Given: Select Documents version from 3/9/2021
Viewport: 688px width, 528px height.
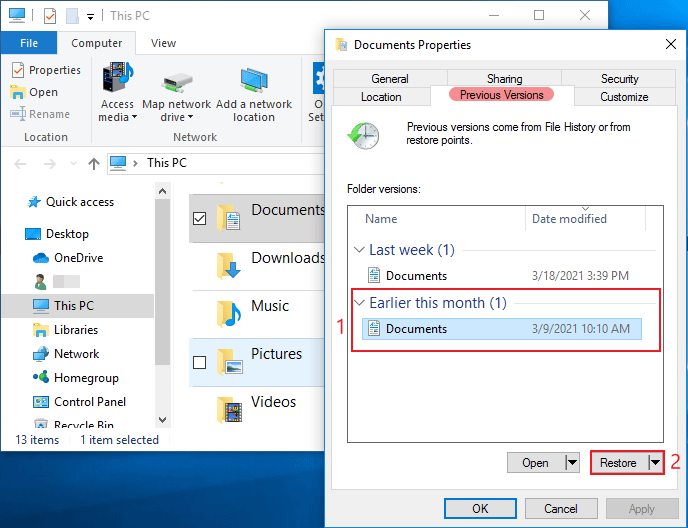Looking at the screenshot, I should [x=502, y=329].
